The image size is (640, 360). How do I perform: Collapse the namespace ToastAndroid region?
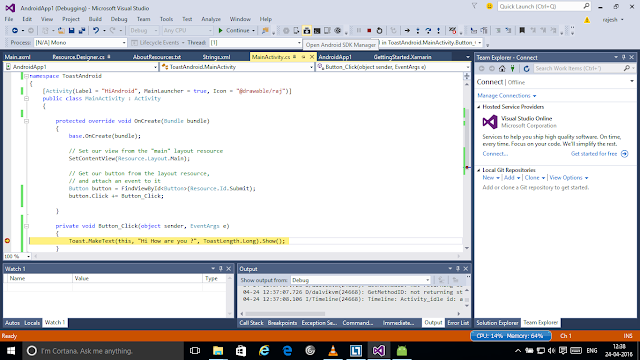pyautogui.click(x=26, y=76)
